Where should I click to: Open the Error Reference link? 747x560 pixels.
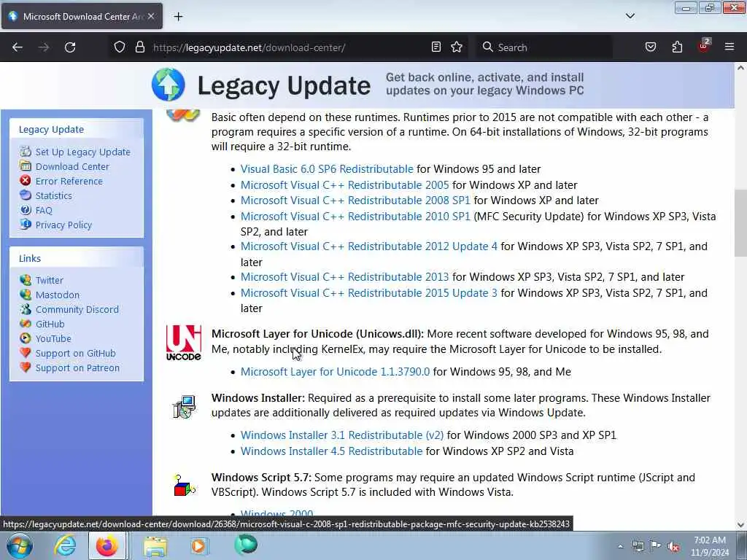[x=69, y=181]
